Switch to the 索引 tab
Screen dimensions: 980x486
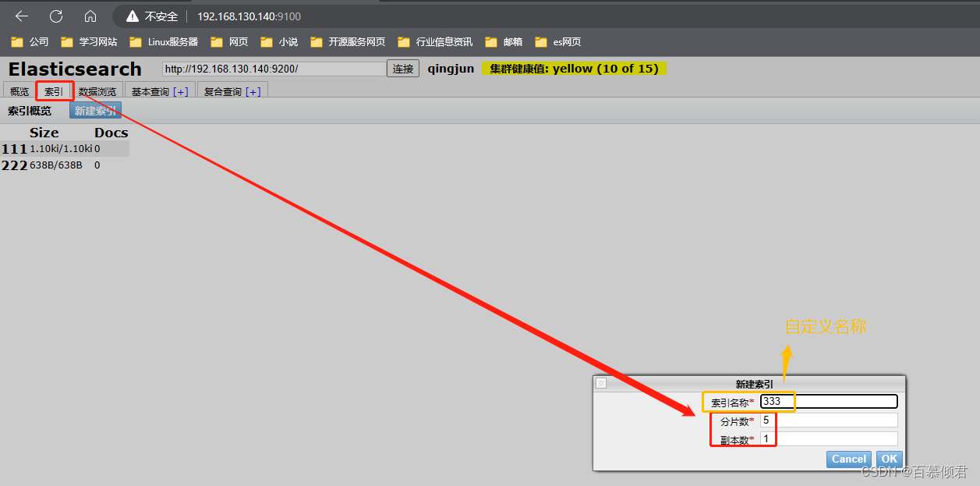[54, 91]
